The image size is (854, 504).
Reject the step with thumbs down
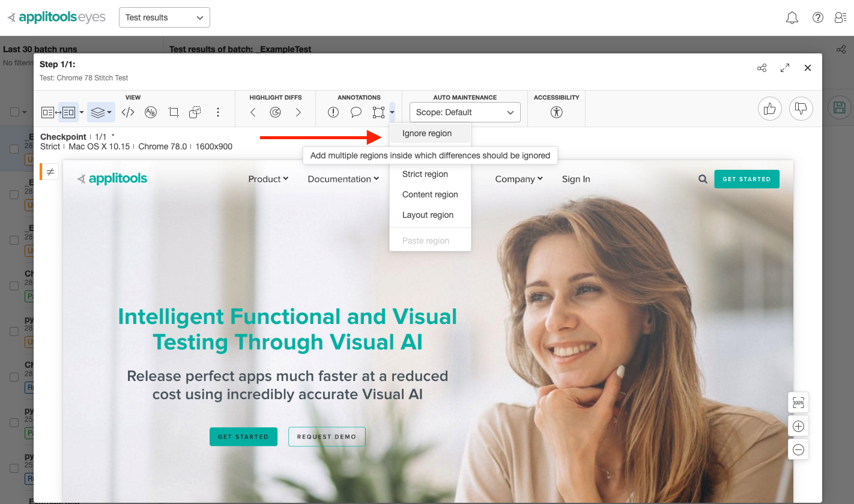coord(801,109)
